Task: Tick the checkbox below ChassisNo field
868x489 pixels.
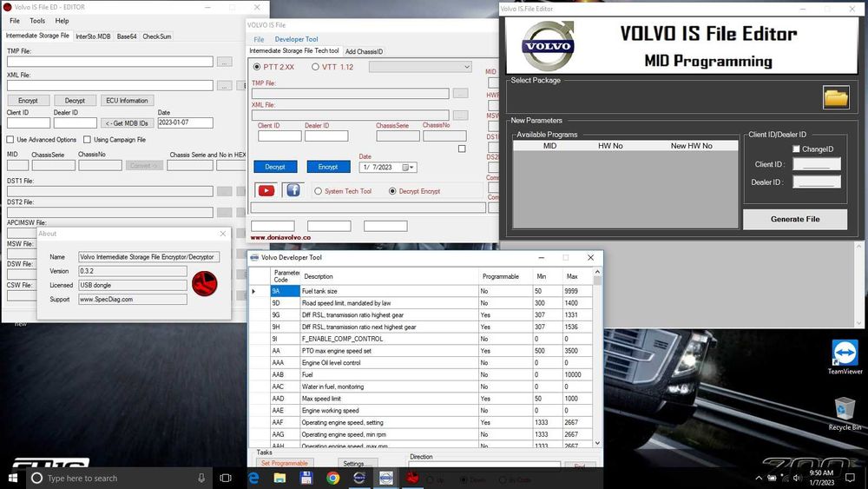Action: (462, 149)
